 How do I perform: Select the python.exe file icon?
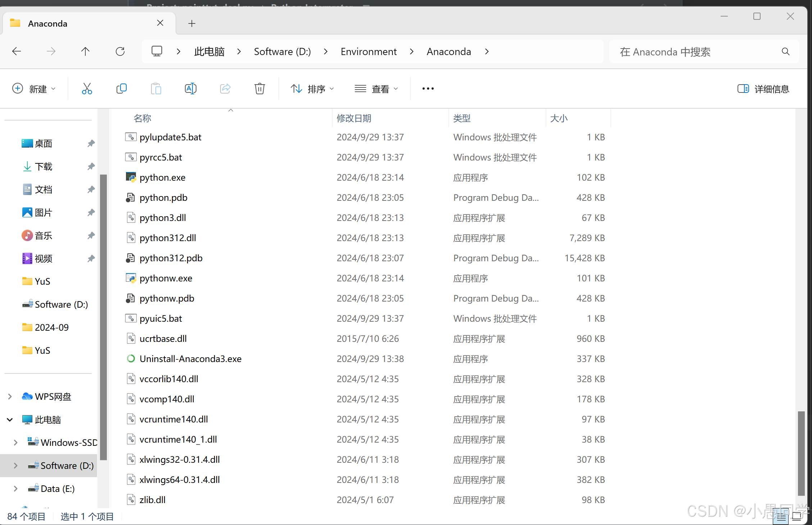point(131,177)
